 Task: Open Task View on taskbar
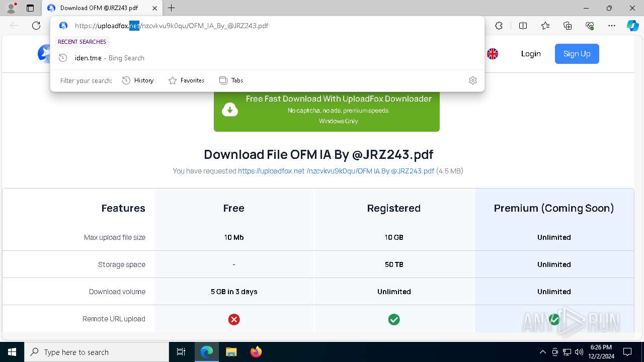click(181, 352)
